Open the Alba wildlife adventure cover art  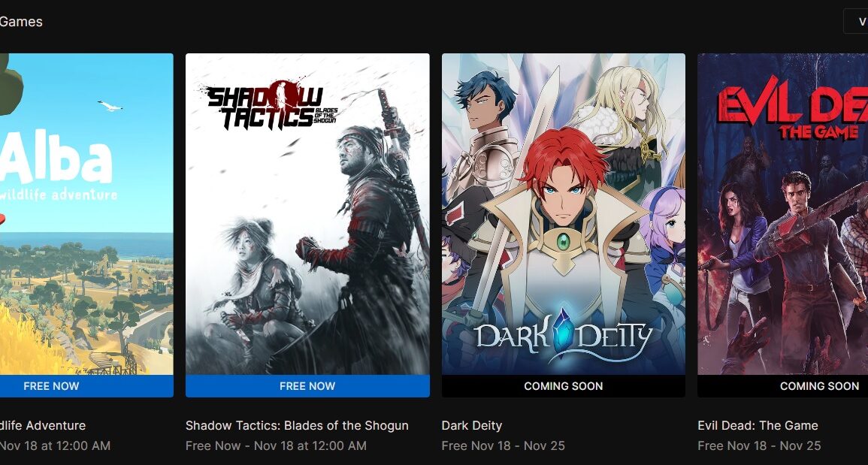click(x=86, y=213)
